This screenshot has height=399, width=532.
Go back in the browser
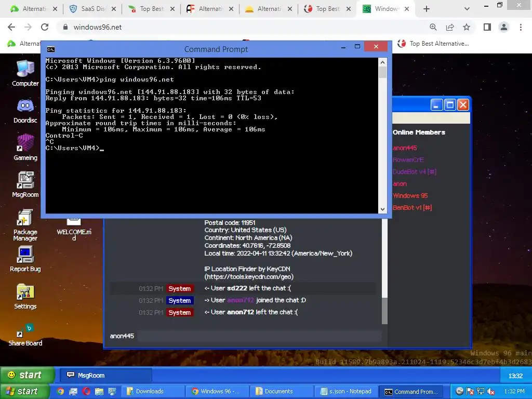pyautogui.click(x=11, y=27)
